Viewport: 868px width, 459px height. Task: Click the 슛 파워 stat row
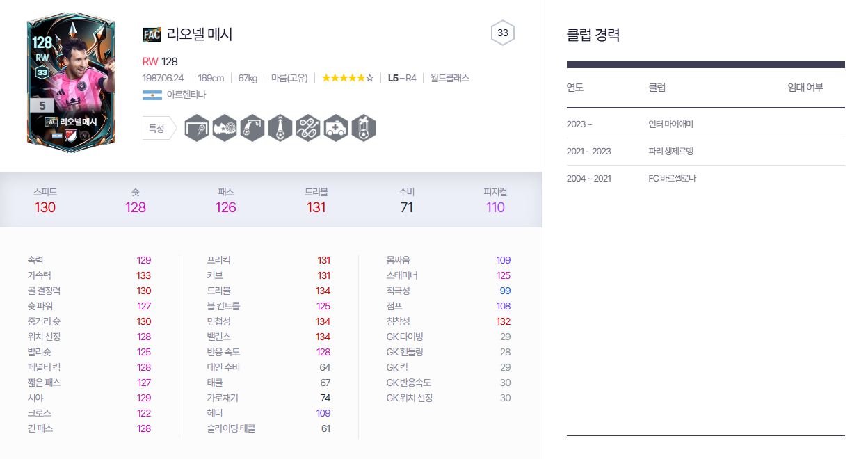click(x=89, y=306)
